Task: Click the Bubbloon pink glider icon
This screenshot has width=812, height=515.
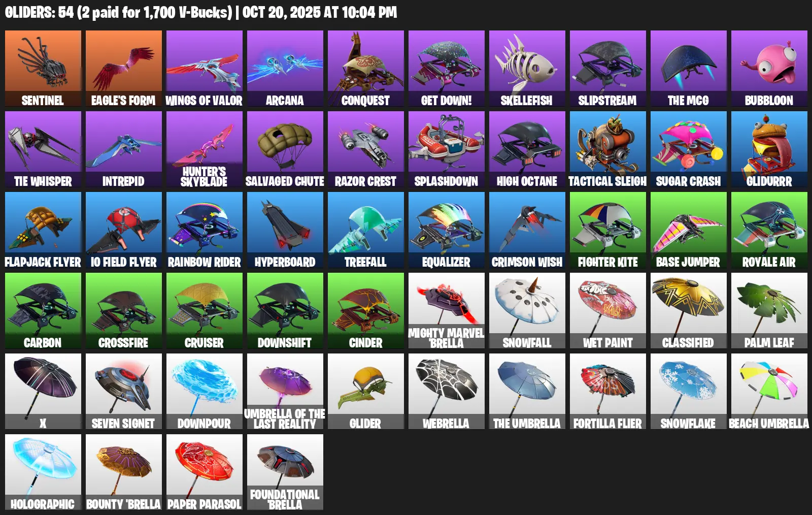Action: [x=769, y=68]
